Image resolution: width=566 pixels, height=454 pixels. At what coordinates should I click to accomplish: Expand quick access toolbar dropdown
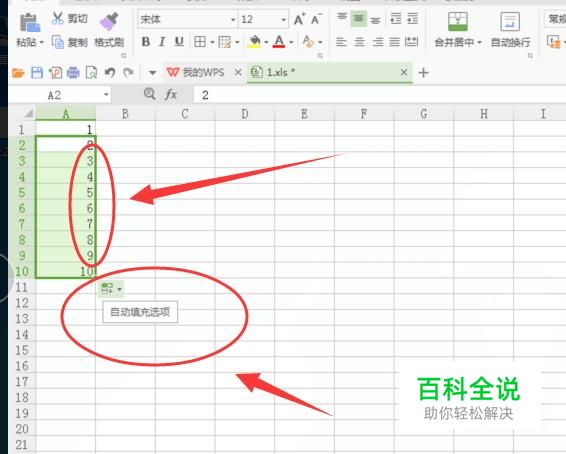tap(153, 73)
